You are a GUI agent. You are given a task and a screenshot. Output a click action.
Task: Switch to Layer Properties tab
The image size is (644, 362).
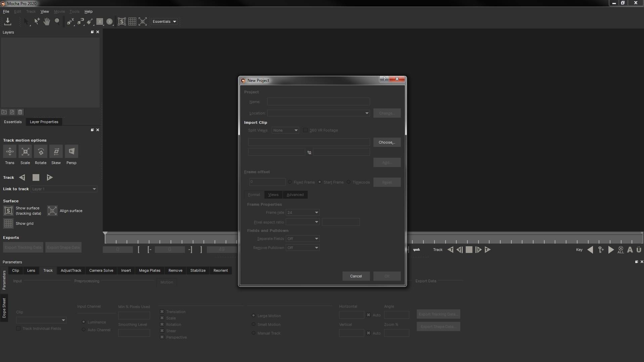click(x=44, y=122)
